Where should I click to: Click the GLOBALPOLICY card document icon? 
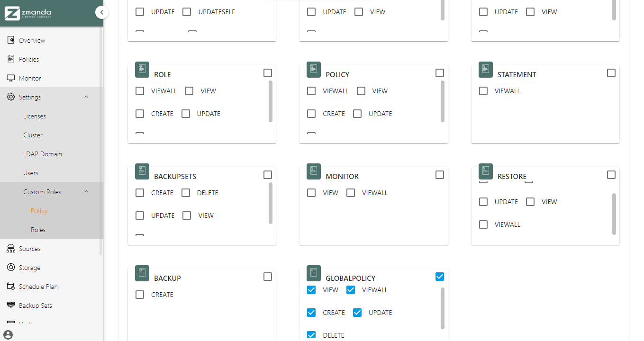point(314,272)
